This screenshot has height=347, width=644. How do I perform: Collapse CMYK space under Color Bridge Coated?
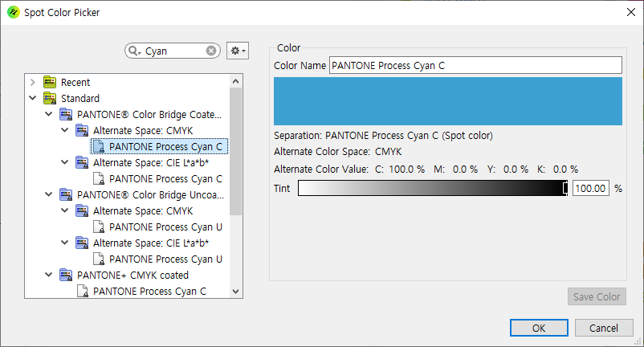64,130
